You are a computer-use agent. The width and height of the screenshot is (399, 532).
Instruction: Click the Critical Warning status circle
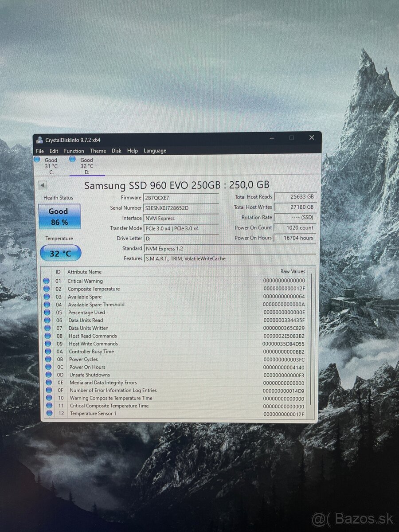(46, 281)
